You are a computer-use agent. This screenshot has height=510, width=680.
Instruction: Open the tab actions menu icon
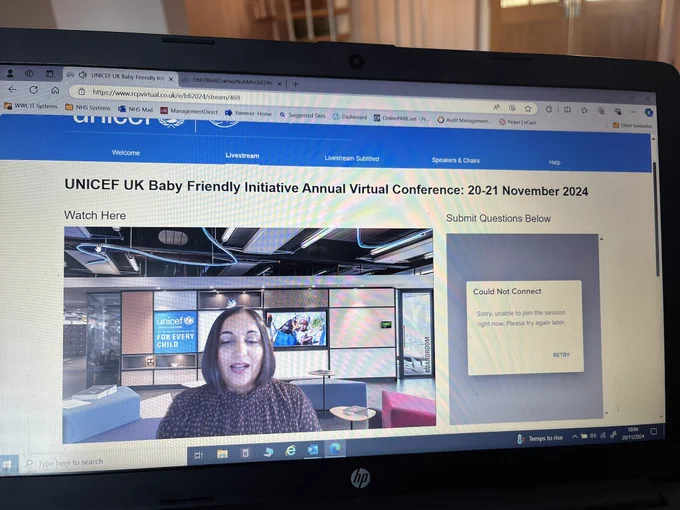pyautogui.click(x=49, y=74)
